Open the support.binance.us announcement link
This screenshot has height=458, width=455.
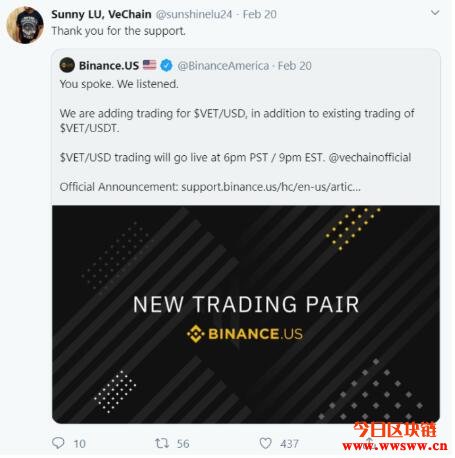pos(271,187)
